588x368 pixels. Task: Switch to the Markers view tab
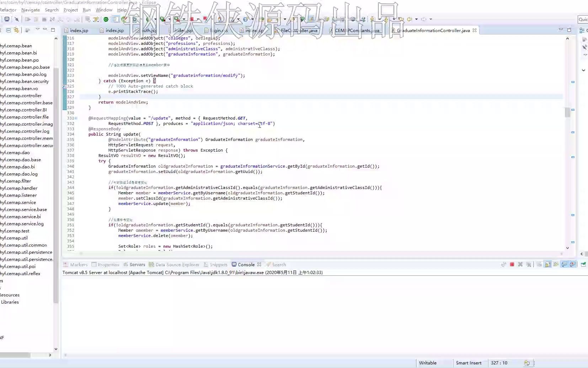(75, 265)
